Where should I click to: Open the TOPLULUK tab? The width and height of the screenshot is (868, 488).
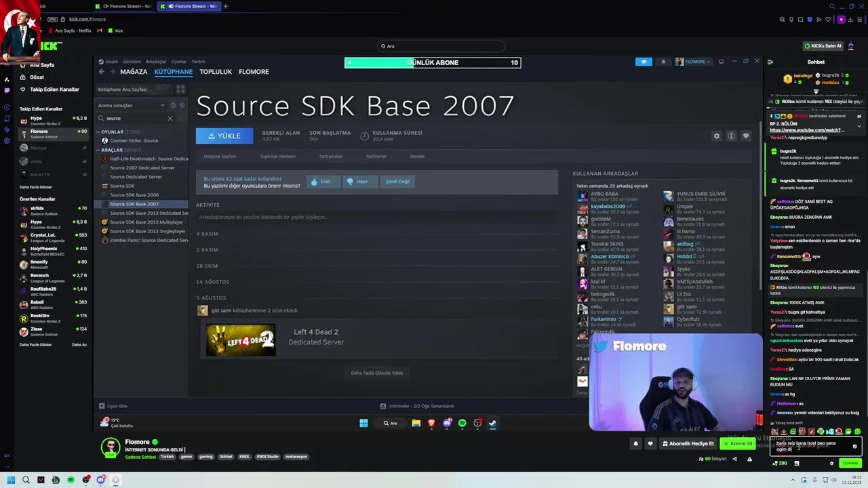pos(216,71)
